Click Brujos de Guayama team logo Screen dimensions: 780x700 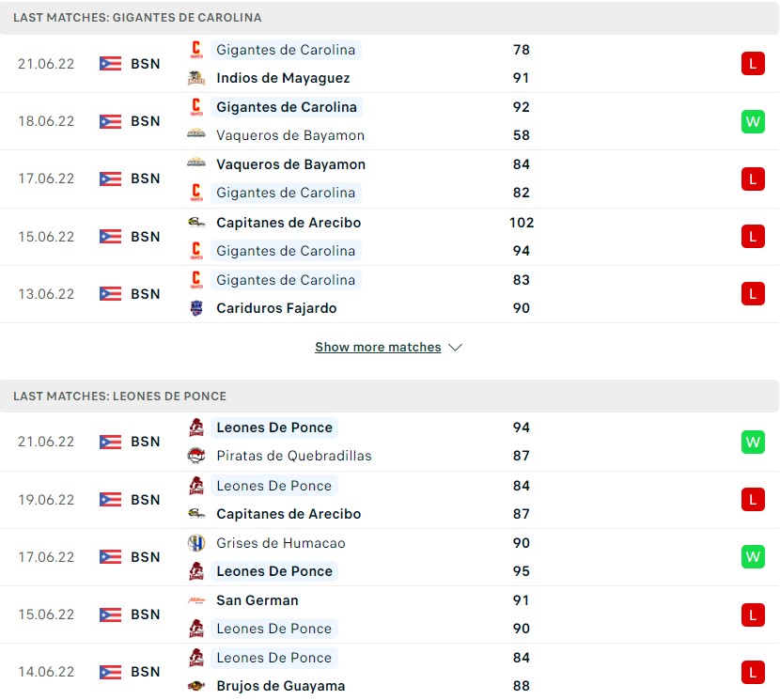pos(196,686)
